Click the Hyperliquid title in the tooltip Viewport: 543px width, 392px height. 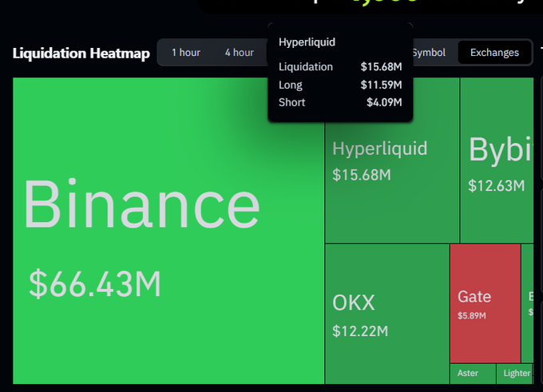(307, 42)
